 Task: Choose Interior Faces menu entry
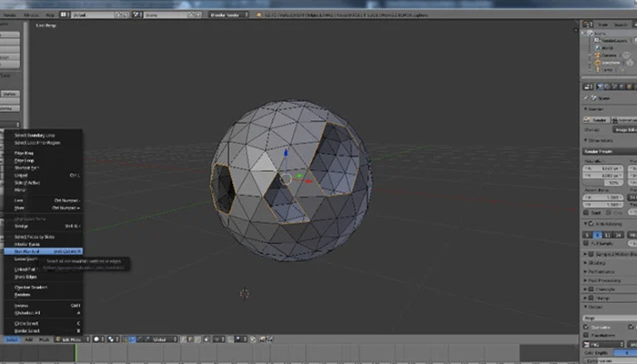tap(44, 244)
